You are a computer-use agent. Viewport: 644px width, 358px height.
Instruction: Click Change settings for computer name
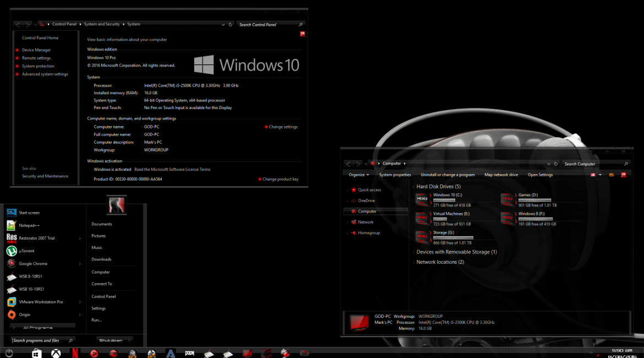tap(283, 127)
